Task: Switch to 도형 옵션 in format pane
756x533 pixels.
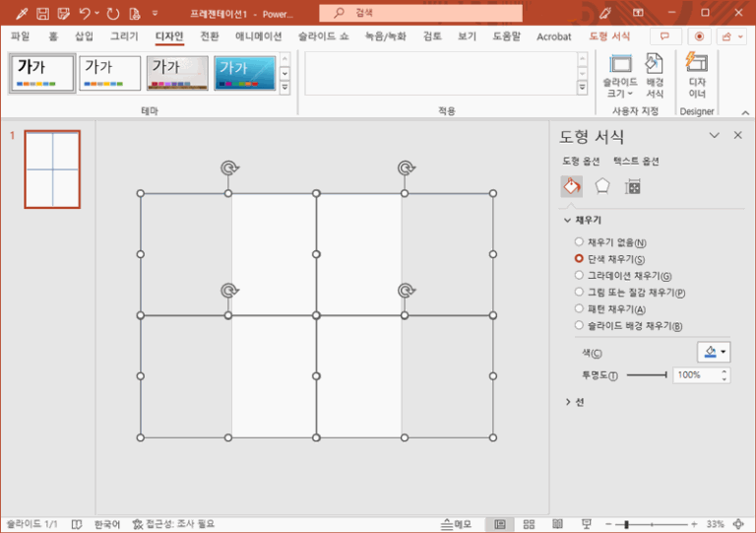Action: pos(581,162)
